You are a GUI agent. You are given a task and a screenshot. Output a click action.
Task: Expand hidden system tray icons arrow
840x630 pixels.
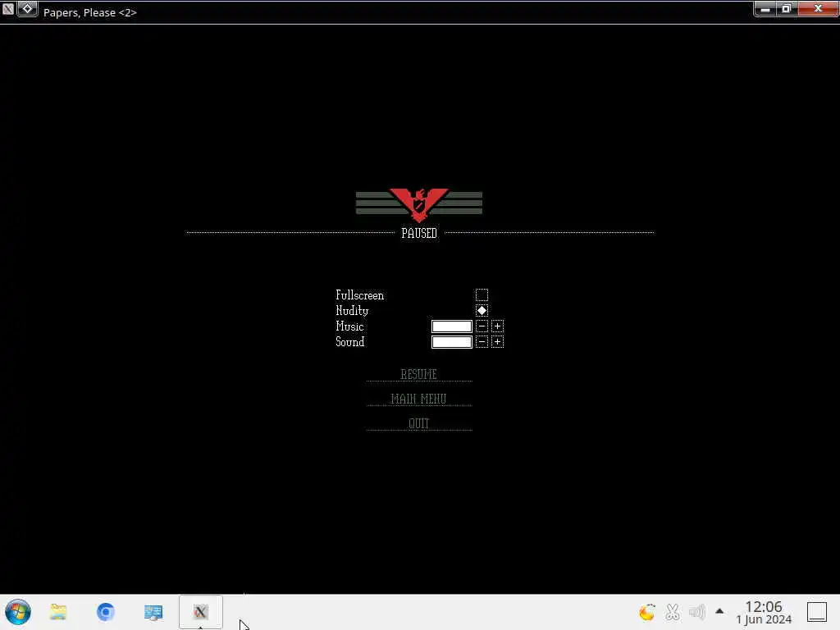tap(719, 610)
